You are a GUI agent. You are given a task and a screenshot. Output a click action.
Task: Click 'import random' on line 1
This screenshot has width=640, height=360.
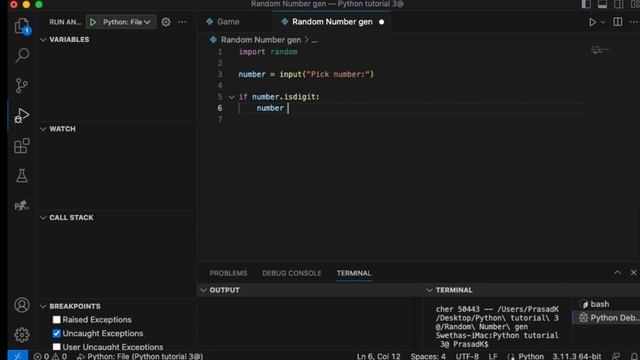coord(268,52)
